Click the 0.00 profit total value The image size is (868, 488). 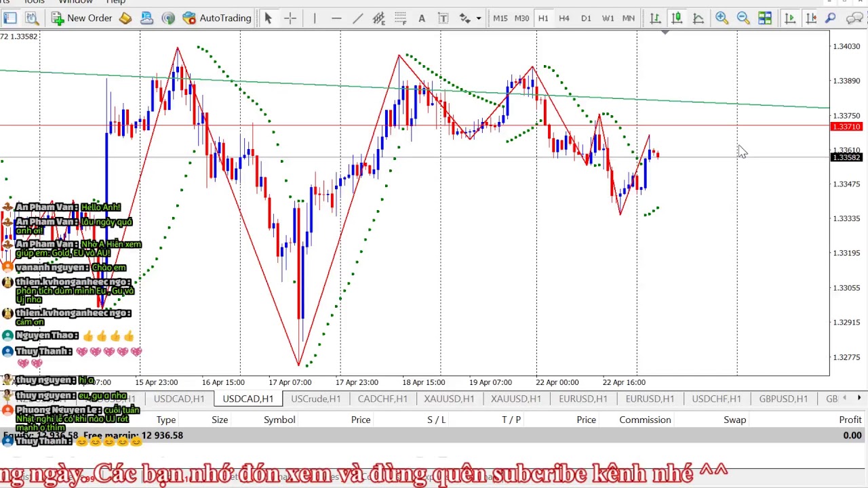coord(852,435)
